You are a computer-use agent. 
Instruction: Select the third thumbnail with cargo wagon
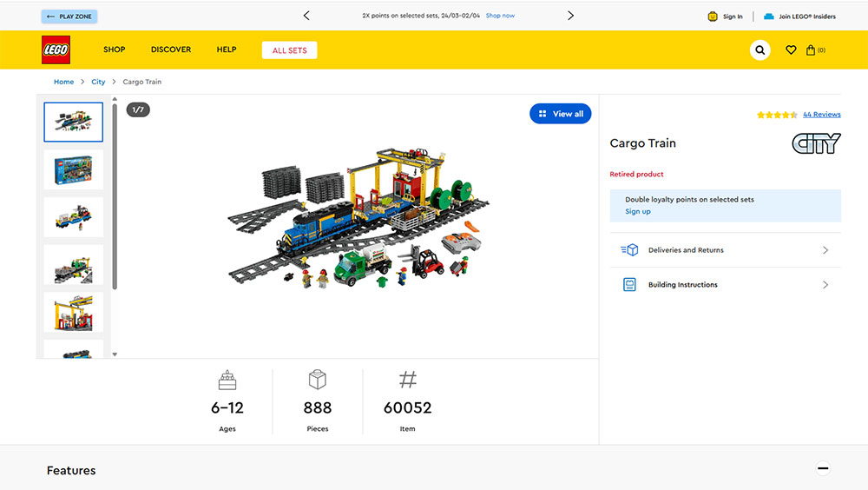(x=73, y=217)
